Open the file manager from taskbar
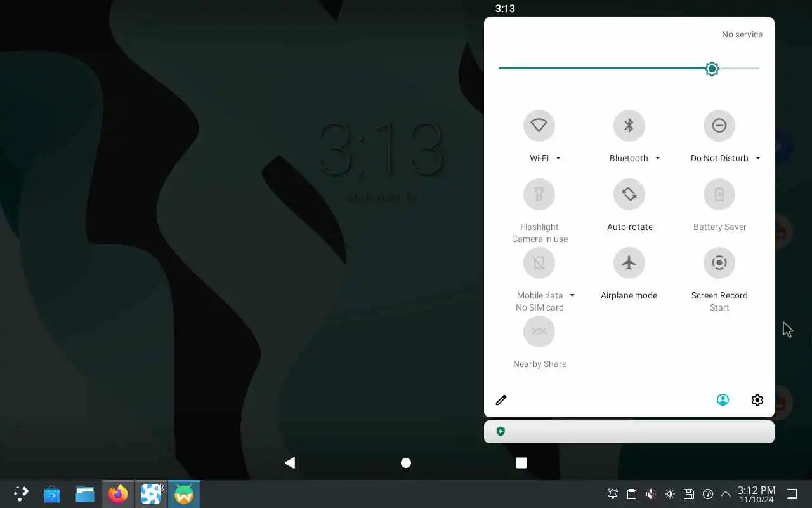The height and width of the screenshot is (508, 812). point(85,493)
